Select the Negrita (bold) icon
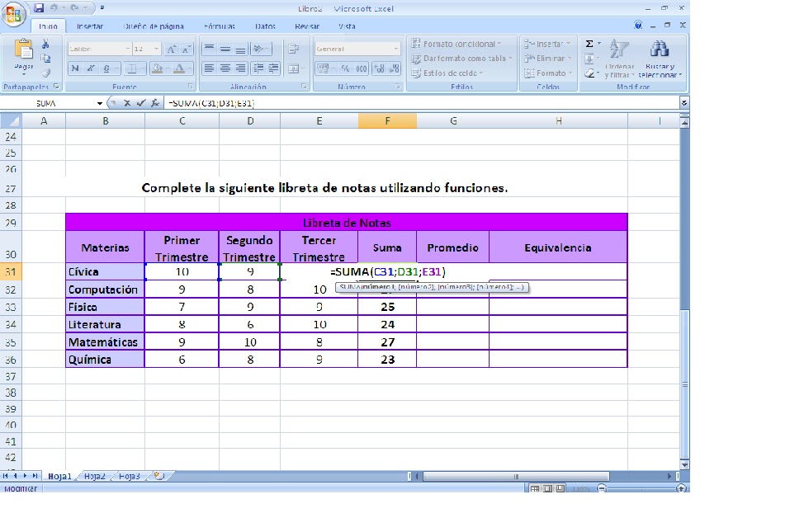This screenshot has width=790, height=532. pos(77,68)
